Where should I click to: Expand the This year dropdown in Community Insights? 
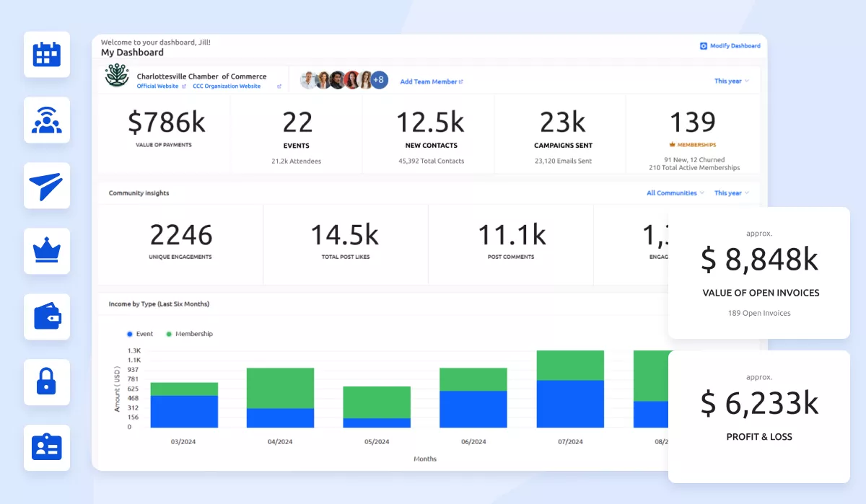point(730,193)
